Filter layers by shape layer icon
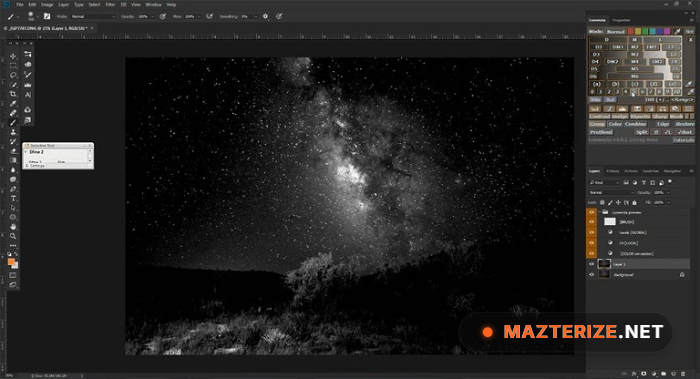This screenshot has width=700, height=379. [x=652, y=183]
